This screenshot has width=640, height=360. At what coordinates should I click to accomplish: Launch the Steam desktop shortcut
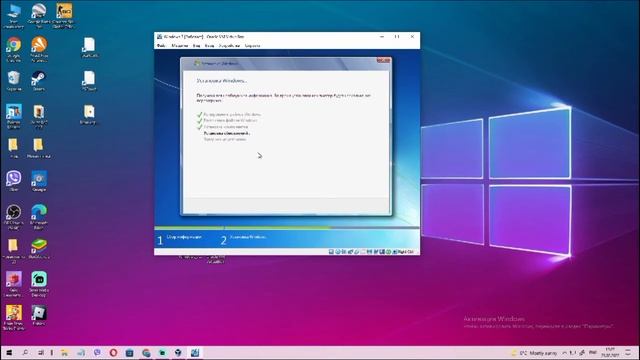tap(39, 80)
